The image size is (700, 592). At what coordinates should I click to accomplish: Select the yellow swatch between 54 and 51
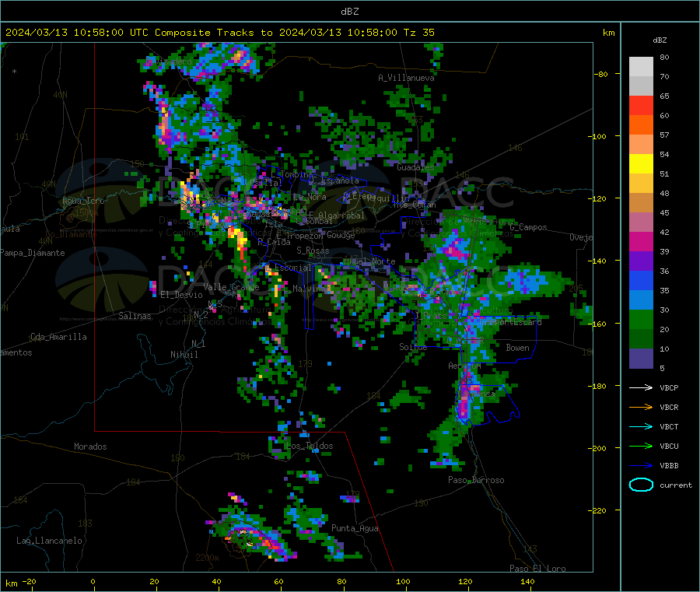click(641, 164)
